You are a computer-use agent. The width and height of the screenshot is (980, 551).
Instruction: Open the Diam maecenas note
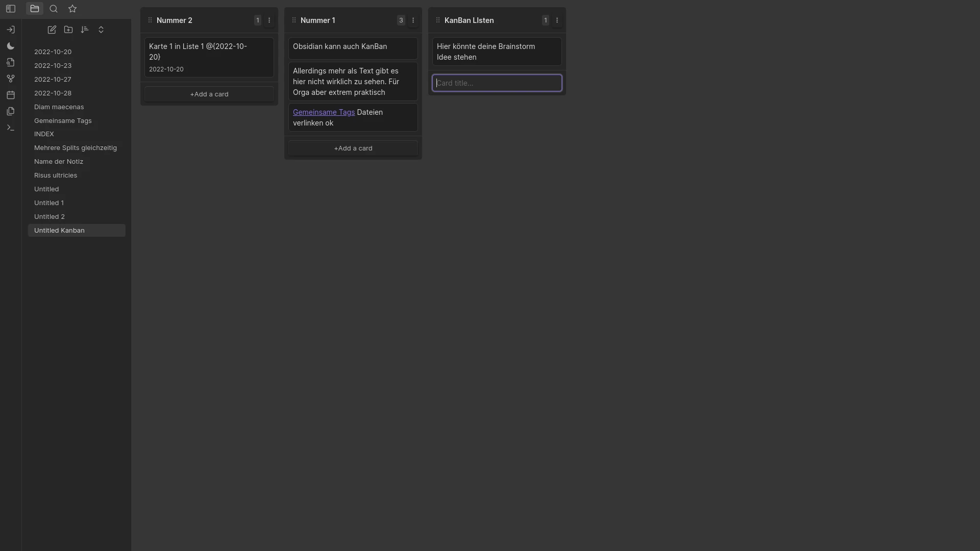pyautogui.click(x=77, y=107)
